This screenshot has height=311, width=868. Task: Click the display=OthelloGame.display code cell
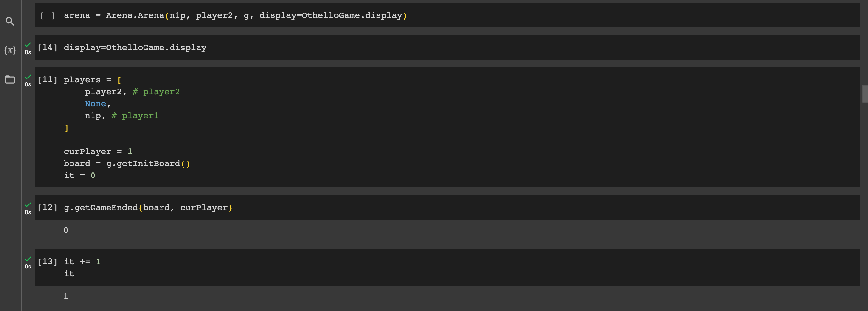(x=447, y=48)
